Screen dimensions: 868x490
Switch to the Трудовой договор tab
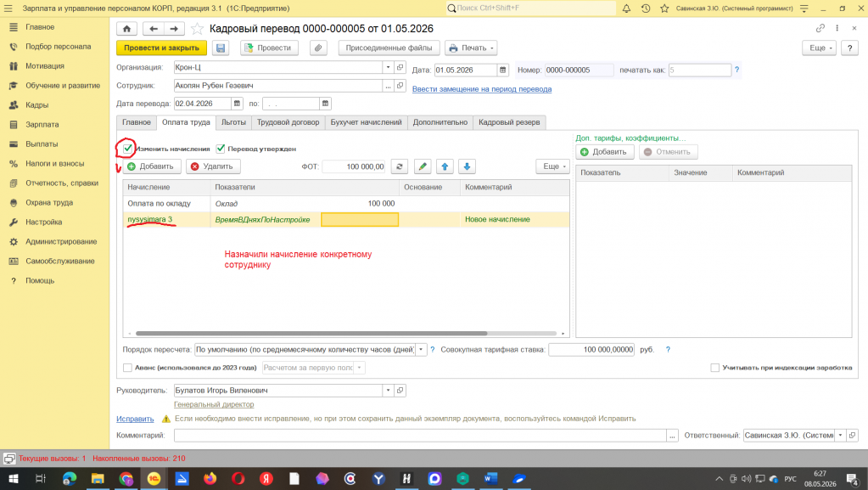click(288, 122)
